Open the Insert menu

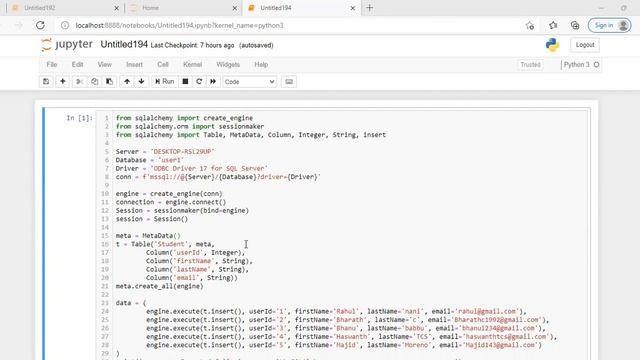134,64
